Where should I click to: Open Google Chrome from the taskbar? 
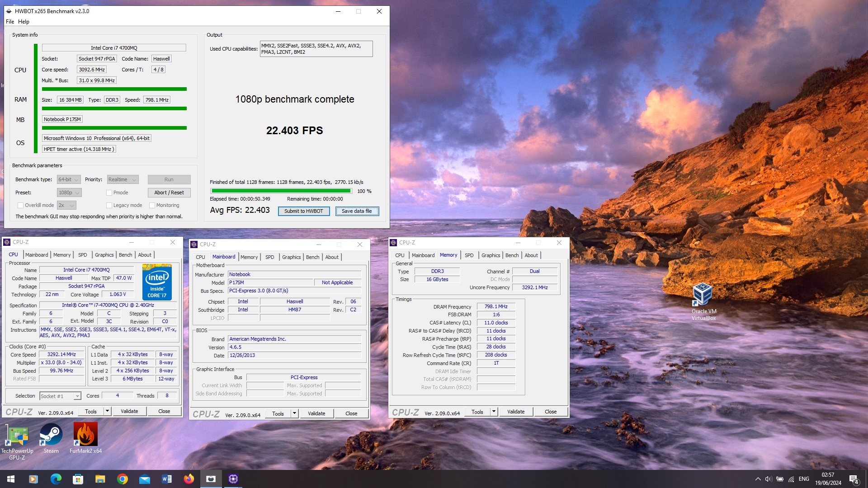(x=122, y=479)
